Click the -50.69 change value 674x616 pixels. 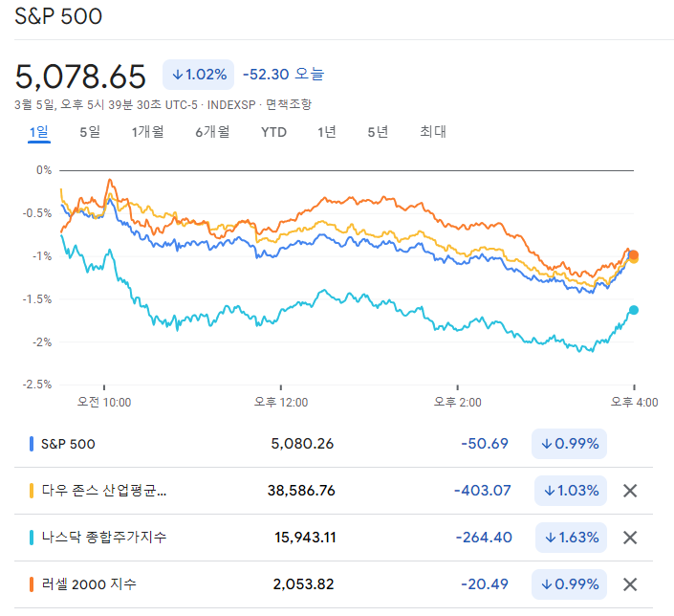(x=485, y=444)
